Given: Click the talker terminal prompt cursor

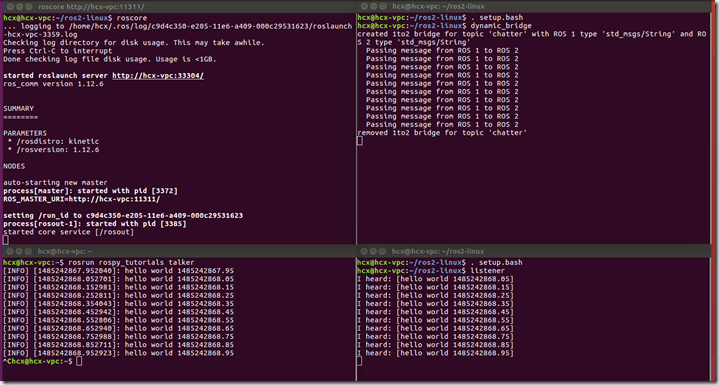Looking at the screenshot, I should coord(79,362).
